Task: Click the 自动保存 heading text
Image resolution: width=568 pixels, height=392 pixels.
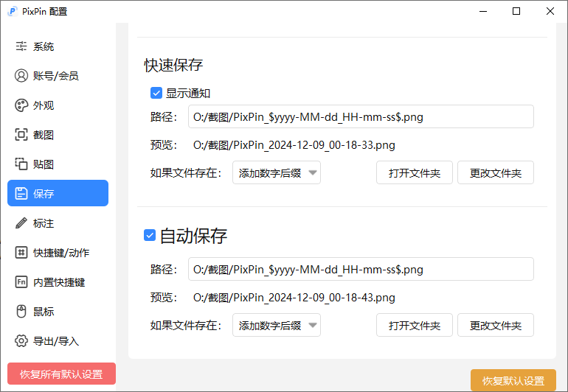Action: tap(193, 236)
